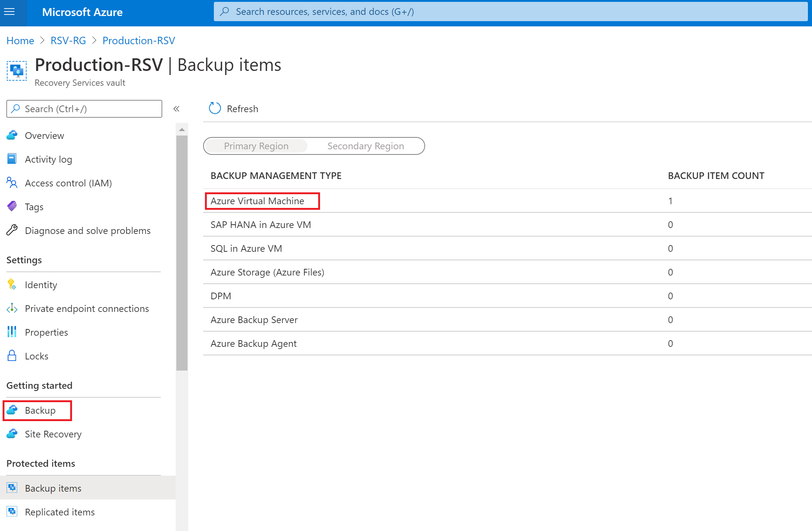Open the Azure portal hamburger menu
Screen dimensions: 812x531
(x=9, y=12)
